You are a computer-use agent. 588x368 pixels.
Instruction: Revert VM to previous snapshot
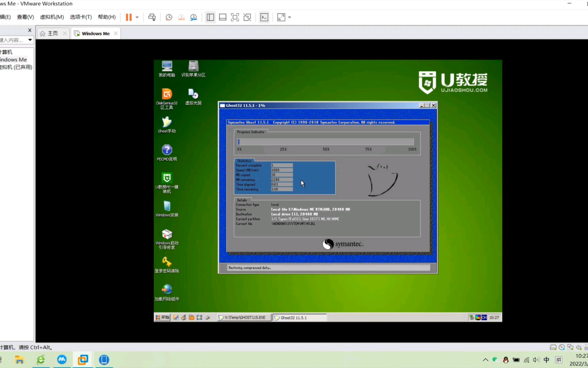pyautogui.click(x=181, y=17)
